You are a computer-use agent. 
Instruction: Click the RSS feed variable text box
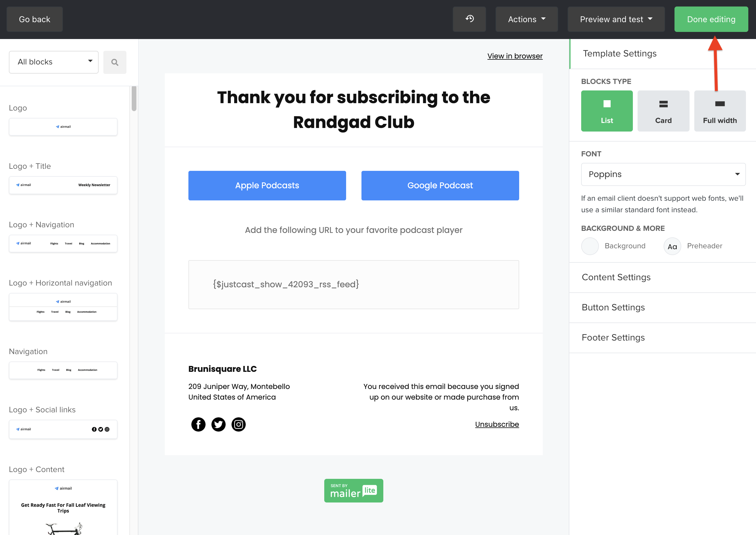(x=353, y=284)
